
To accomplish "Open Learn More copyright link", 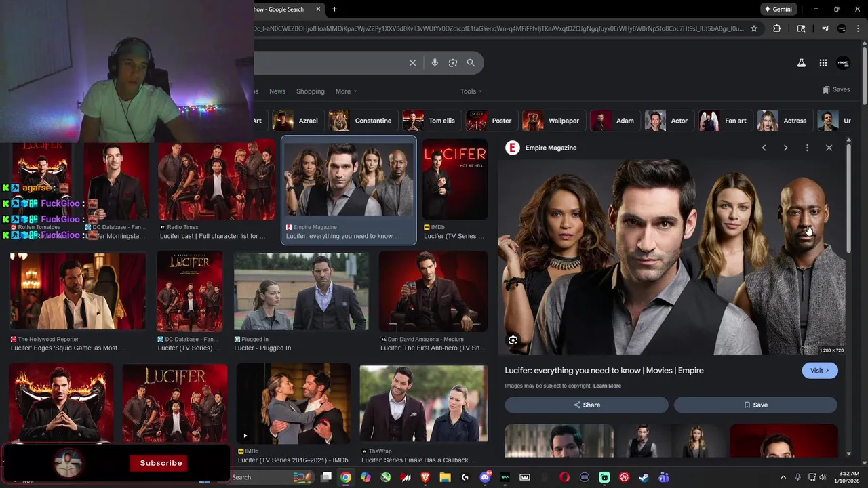I will 607,386.
